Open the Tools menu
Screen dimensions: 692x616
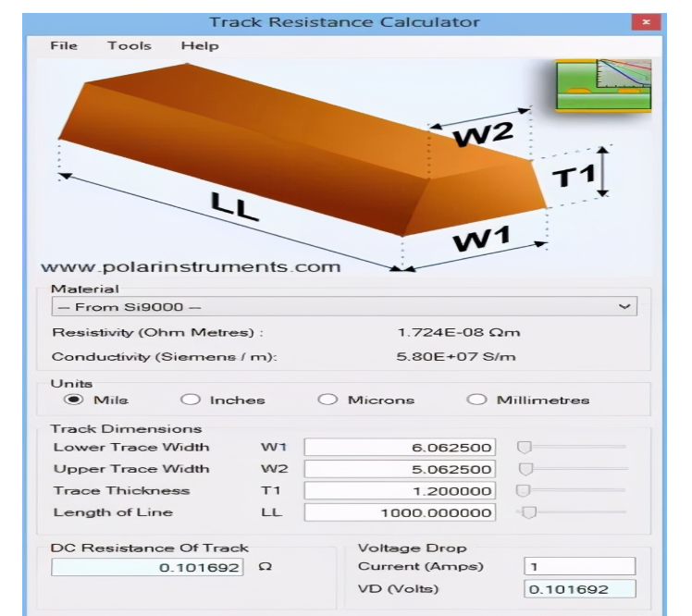(x=129, y=45)
